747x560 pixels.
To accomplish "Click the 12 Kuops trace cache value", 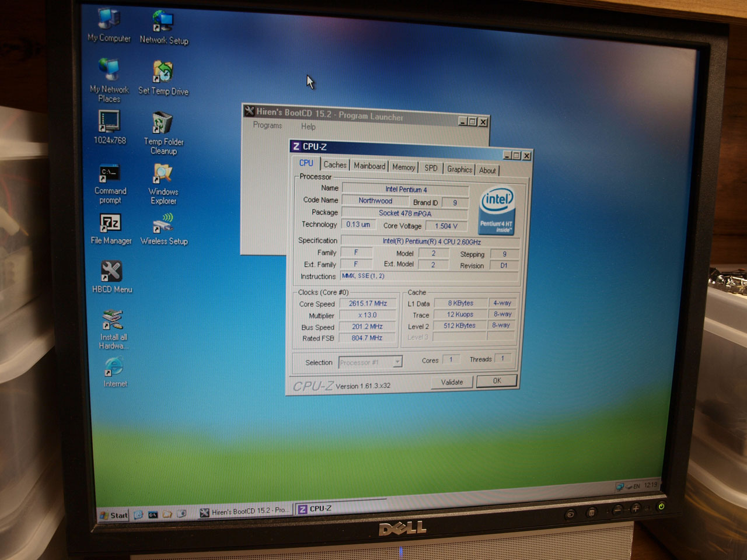I will (x=460, y=314).
